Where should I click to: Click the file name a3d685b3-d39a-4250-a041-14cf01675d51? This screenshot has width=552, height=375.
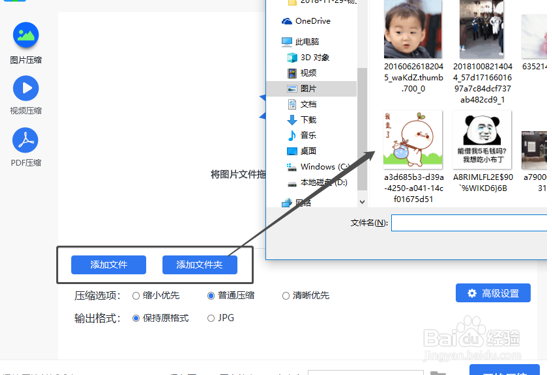click(x=413, y=188)
